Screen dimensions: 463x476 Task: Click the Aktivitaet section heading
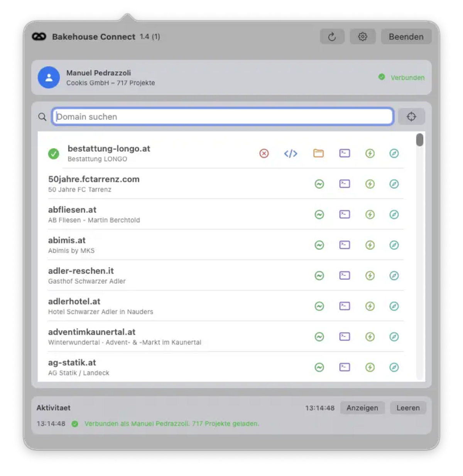(x=53, y=408)
